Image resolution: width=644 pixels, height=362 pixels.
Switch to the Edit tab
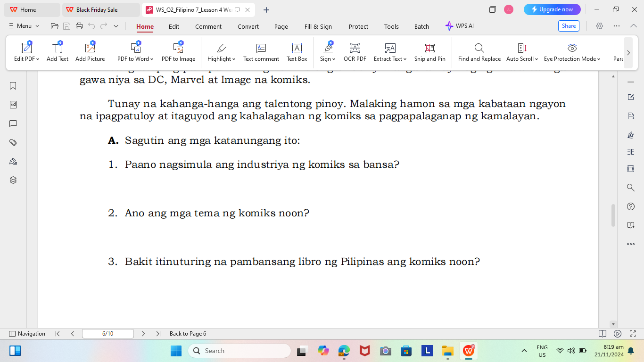point(174,26)
